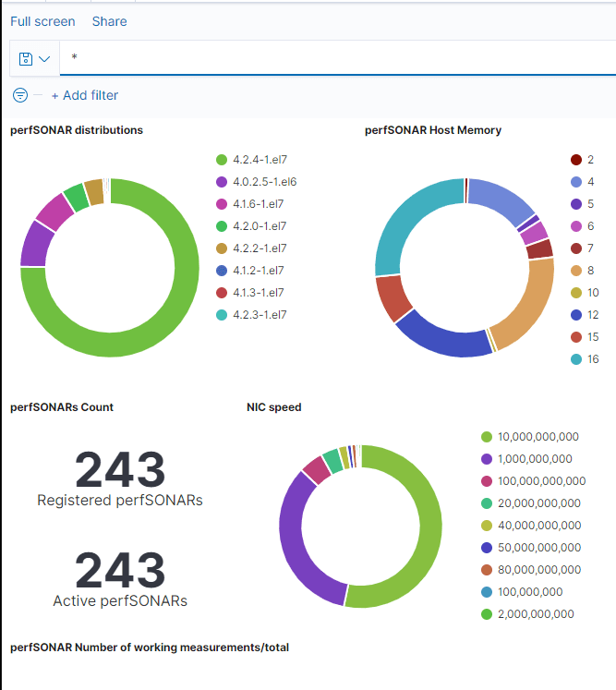The image size is (616, 690).
Task: Select the 4.2.2-1.el7 legend entry
Action: [x=251, y=248]
